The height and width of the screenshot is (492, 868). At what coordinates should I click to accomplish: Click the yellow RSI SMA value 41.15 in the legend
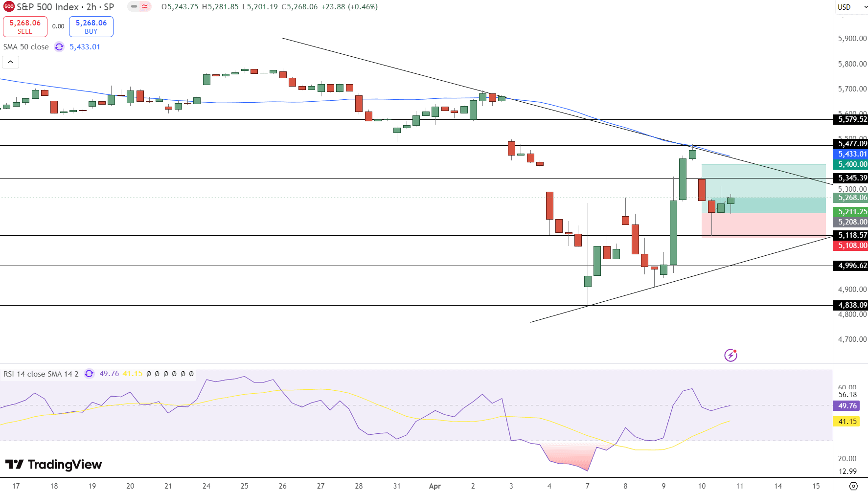[x=133, y=374]
